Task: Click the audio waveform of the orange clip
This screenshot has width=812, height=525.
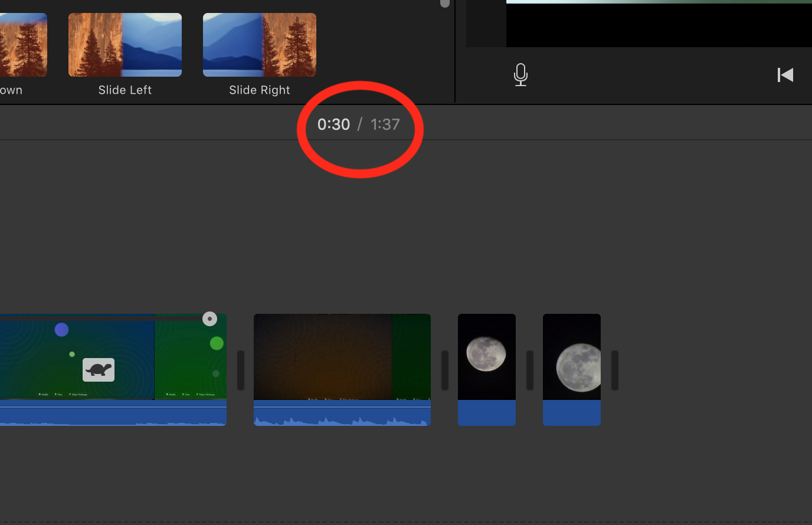Action: pos(342,413)
